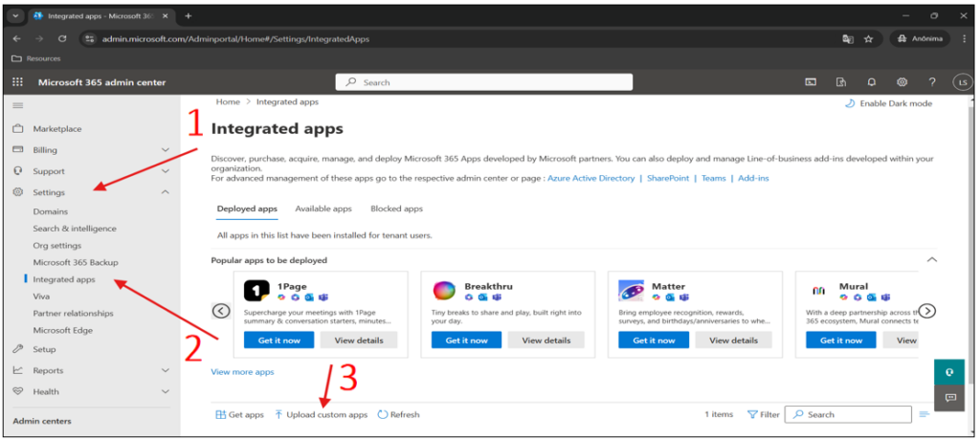Screen dimensions: 980x440
Task: Open Partner relationships
Action: [x=73, y=313]
